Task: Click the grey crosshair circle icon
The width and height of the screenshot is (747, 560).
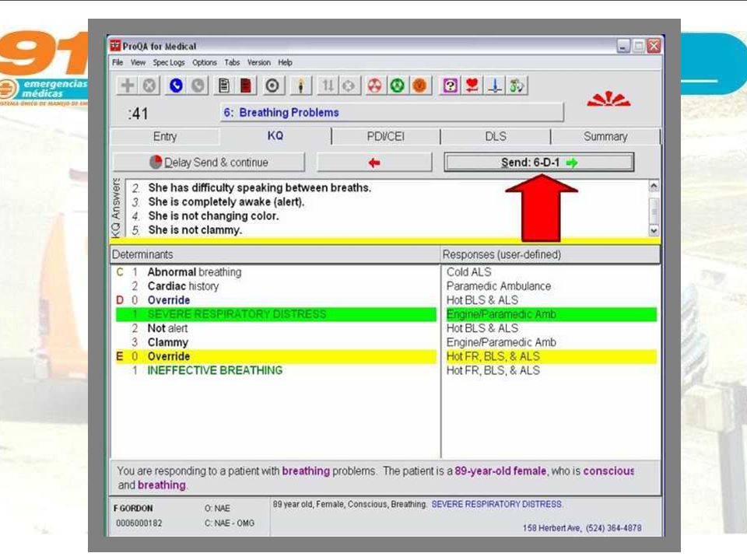Action: (349, 86)
